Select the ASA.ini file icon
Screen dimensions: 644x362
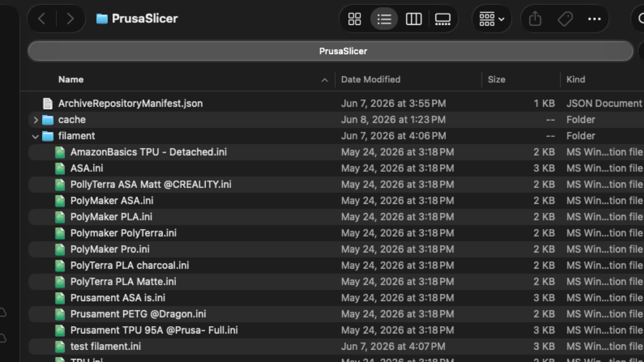(60, 168)
